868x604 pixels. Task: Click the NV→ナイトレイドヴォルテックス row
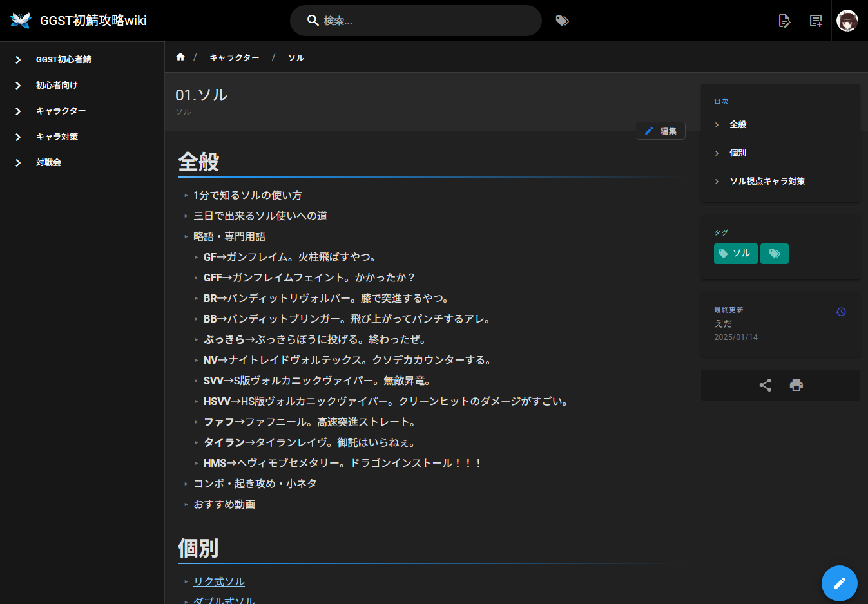tap(349, 360)
